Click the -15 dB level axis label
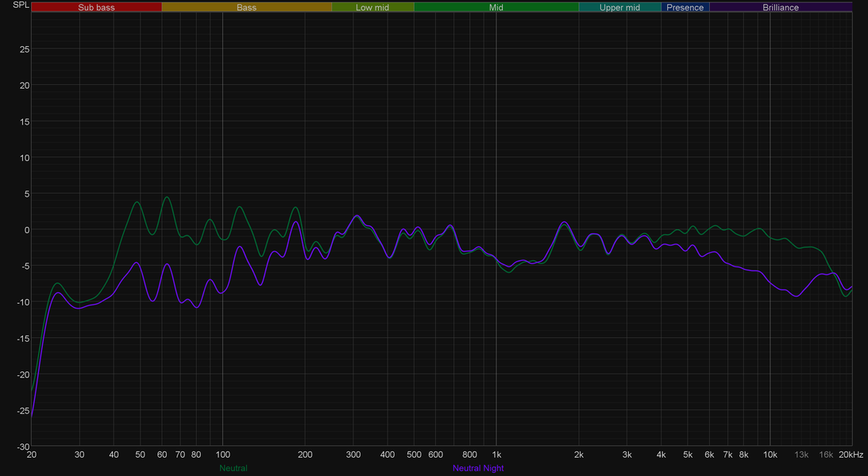Image resolution: width=868 pixels, height=476 pixels. (23, 338)
